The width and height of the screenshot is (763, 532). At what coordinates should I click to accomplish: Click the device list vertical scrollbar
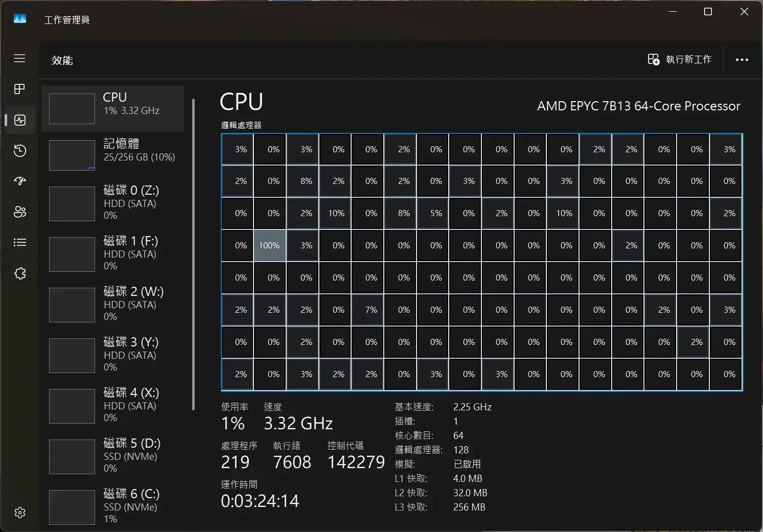coord(193,254)
